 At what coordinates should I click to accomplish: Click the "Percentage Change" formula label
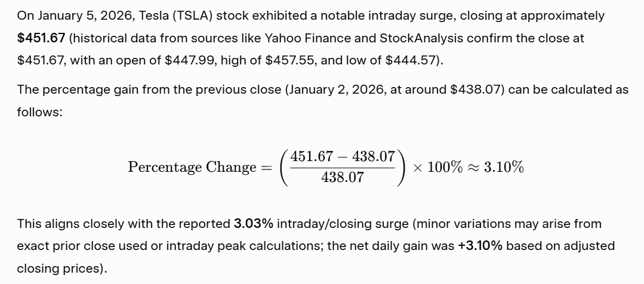pyautogui.click(x=192, y=167)
